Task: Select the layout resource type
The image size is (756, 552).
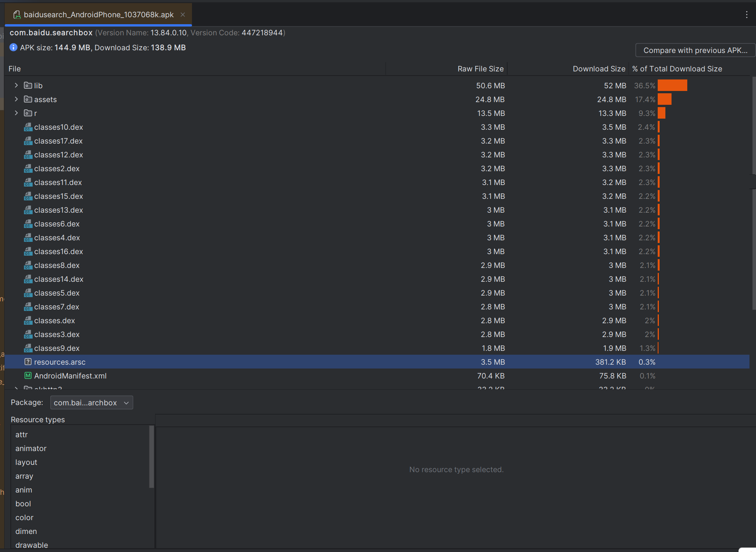Action: coord(26,462)
